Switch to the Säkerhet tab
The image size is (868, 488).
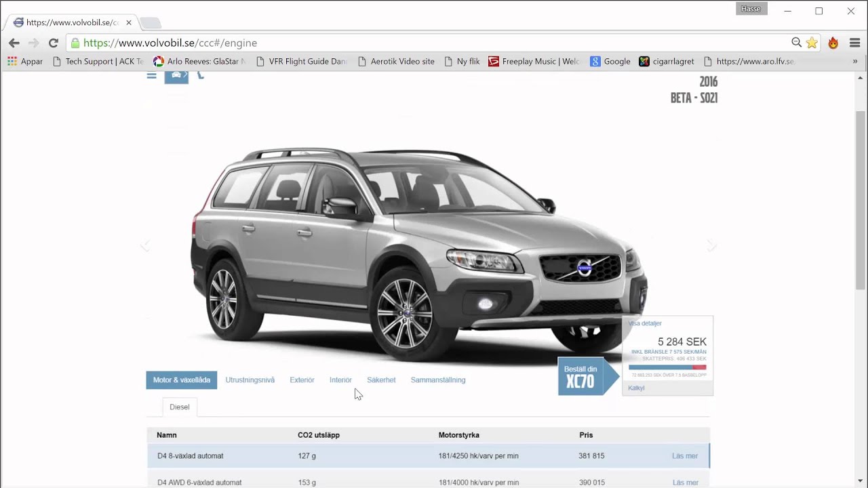tap(381, 380)
